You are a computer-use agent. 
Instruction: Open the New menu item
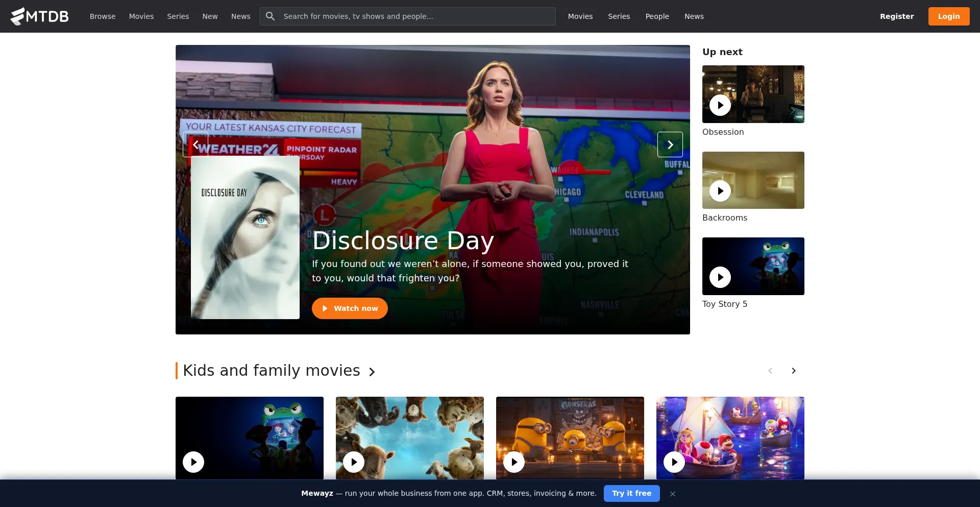coord(210,16)
